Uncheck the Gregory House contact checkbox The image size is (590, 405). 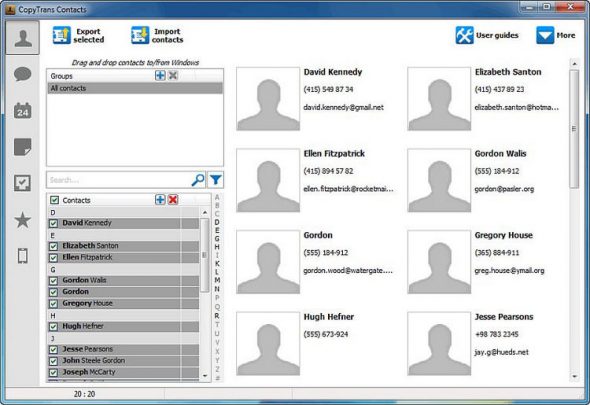53,303
